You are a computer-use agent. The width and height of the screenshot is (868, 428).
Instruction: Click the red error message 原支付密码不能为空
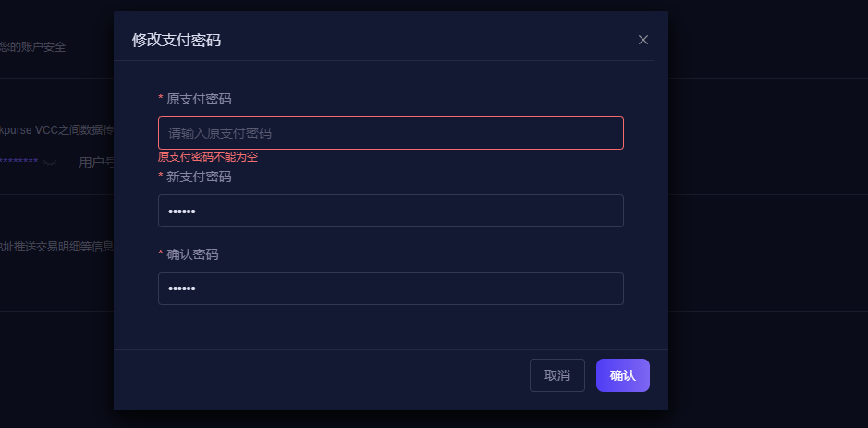pos(208,157)
